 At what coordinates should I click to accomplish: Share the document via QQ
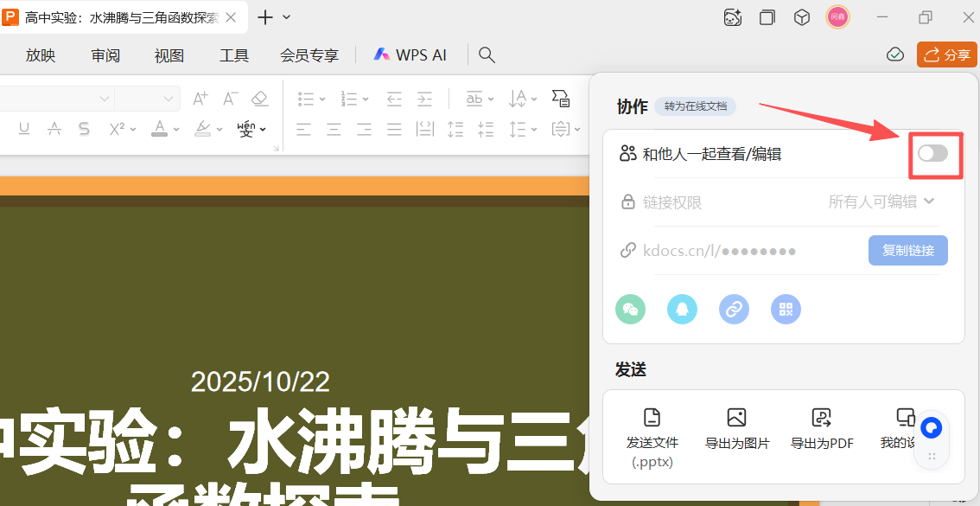pyautogui.click(x=682, y=309)
